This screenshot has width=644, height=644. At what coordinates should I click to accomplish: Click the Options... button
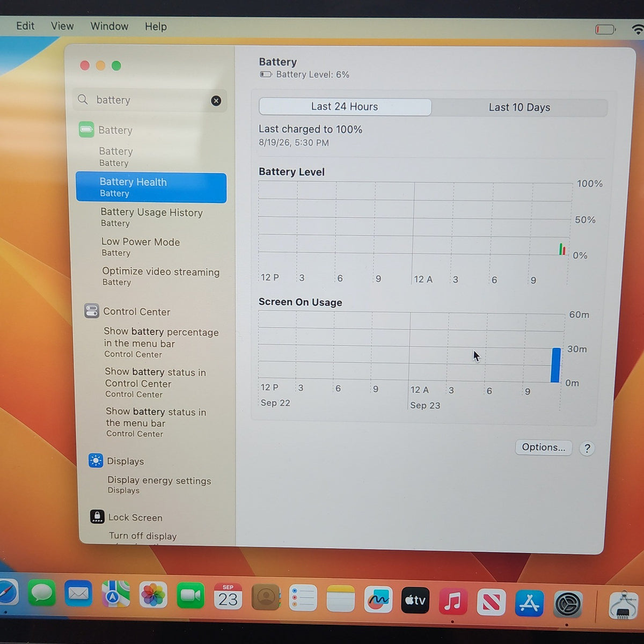pyautogui.click(x=544, y=448)
